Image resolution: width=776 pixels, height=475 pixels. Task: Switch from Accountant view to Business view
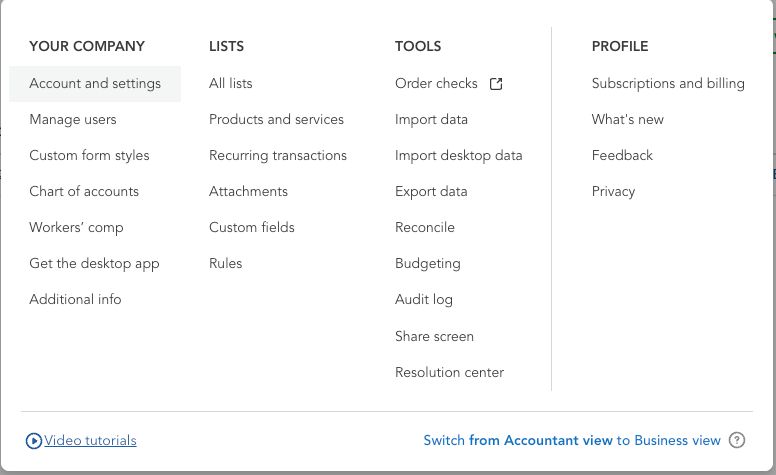pyautogui.click(x=572, y=440)
